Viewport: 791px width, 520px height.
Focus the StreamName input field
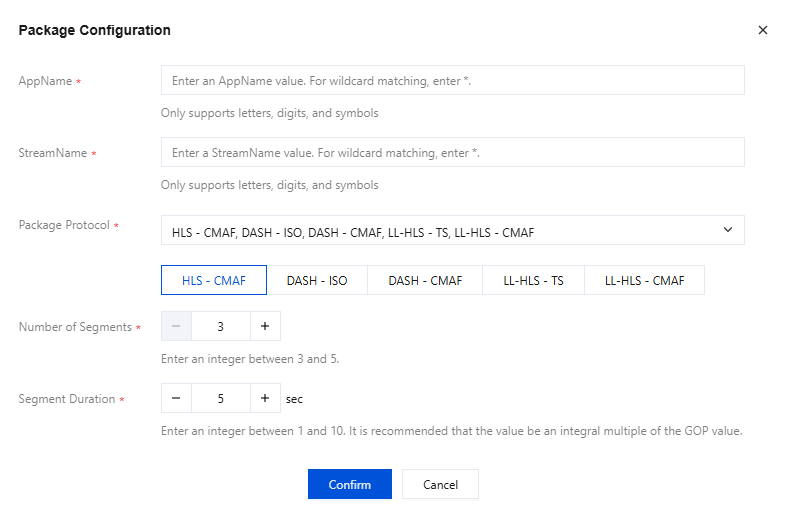(452, 152)
